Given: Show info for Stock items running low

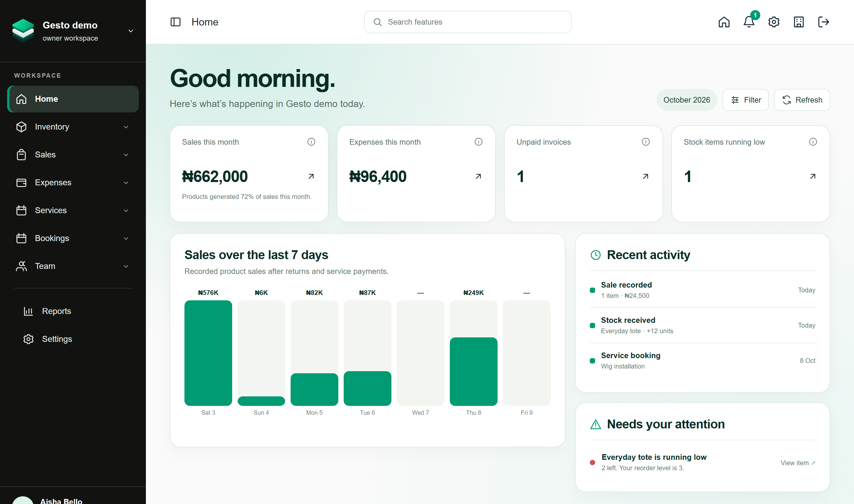Looking at the screenshot, I should tap(813, 142).
